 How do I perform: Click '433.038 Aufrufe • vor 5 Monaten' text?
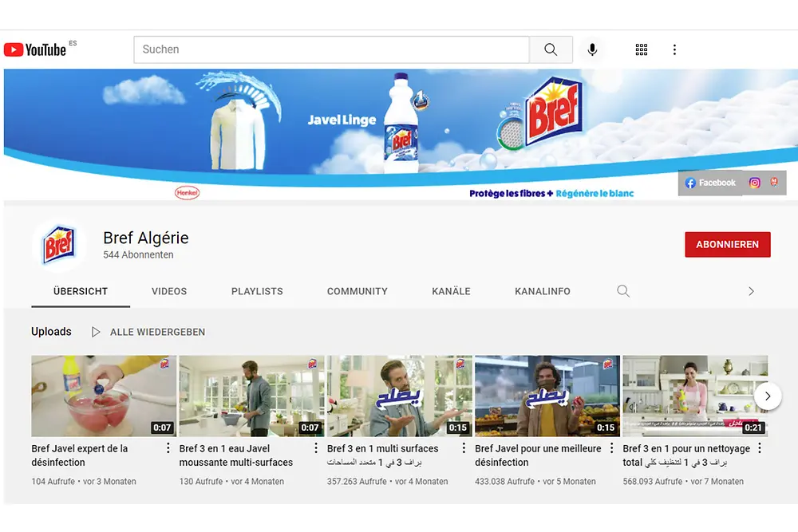[x=535, y=481]
